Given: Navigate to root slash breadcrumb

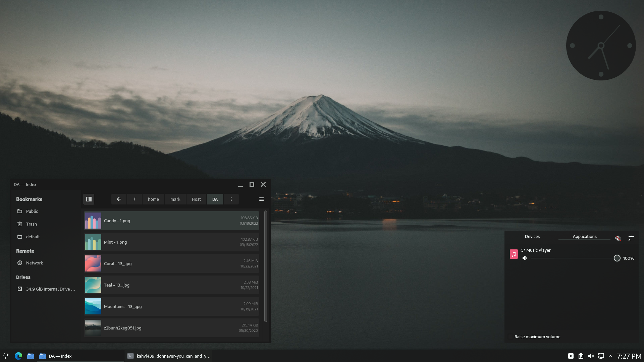Looking at the screenshot, I should (134, 199).
